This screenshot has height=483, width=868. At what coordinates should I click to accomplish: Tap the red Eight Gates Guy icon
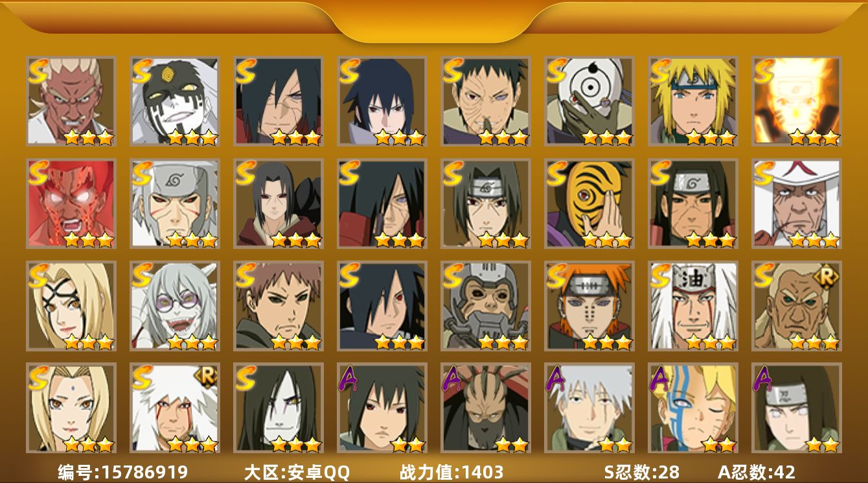(71, 204)
